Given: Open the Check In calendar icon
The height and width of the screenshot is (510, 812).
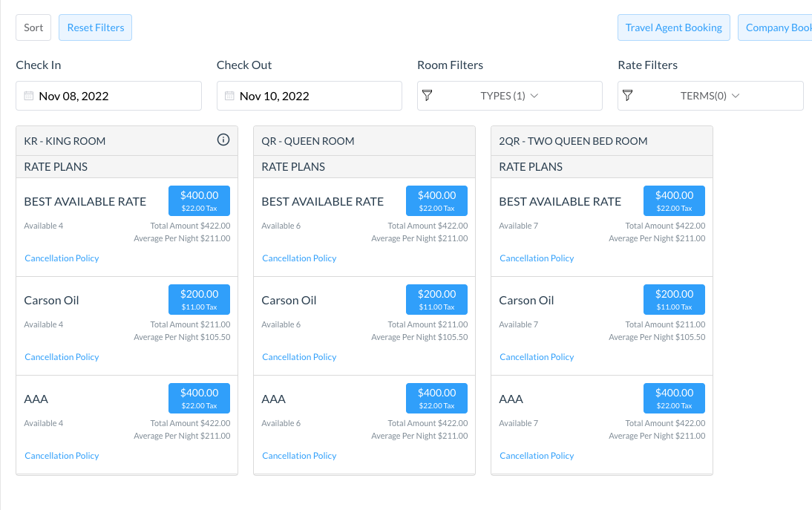Looking at the screenshot, I should tap(27, 95).
